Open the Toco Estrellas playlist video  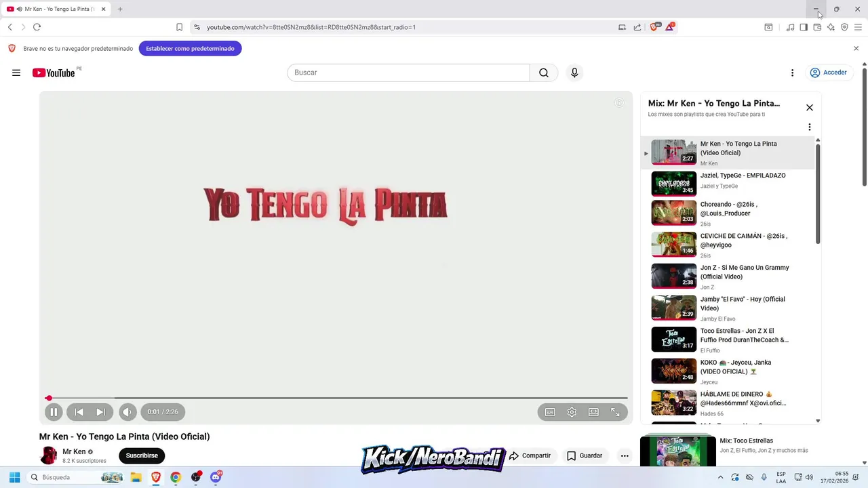(x=728, y=340)
